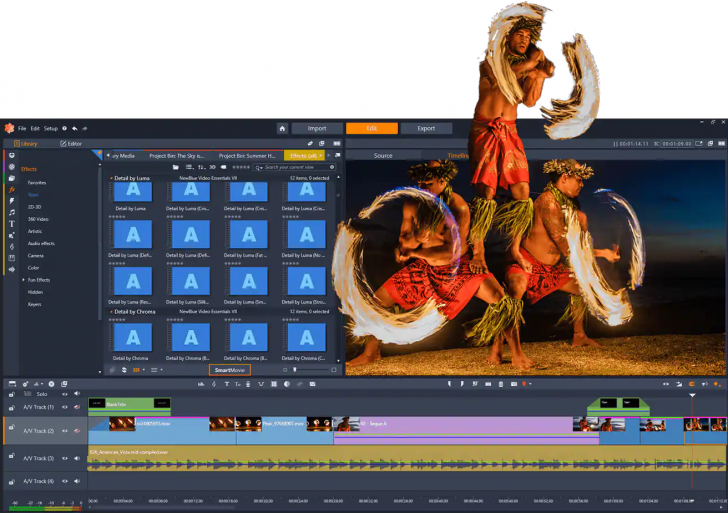Open timeline settings dropdown next to gear

pyautogui.click(x=42, y=384)
